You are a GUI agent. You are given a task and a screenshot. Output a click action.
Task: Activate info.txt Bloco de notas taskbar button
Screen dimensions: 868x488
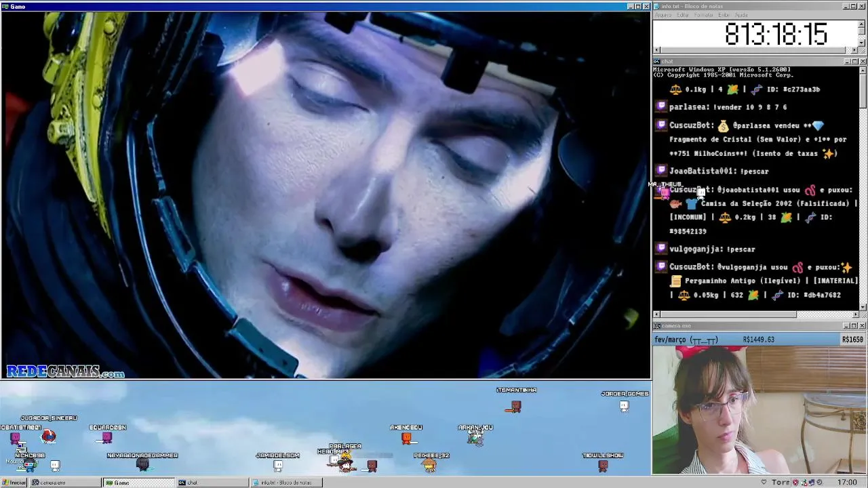tap(286, 483)
